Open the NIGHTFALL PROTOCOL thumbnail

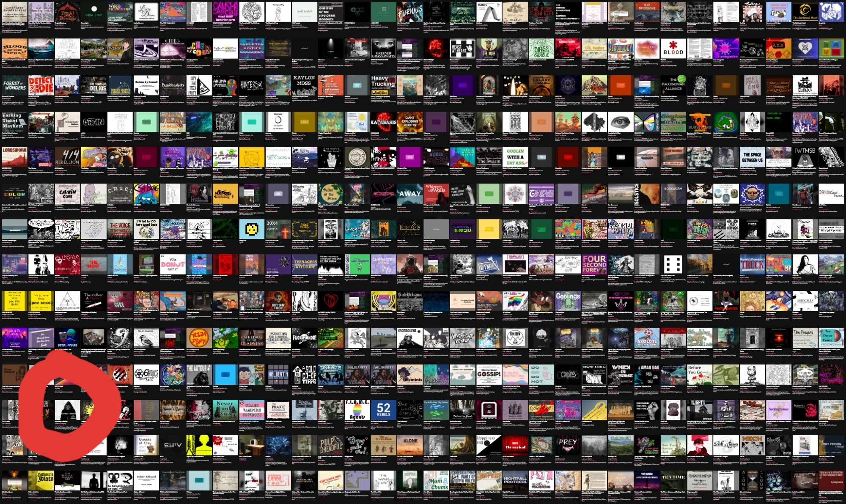click(515, 481)
